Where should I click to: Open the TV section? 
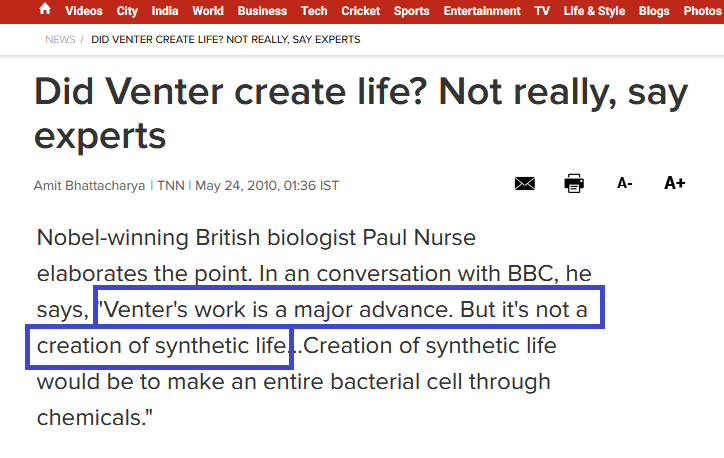(x=542, y=11)
